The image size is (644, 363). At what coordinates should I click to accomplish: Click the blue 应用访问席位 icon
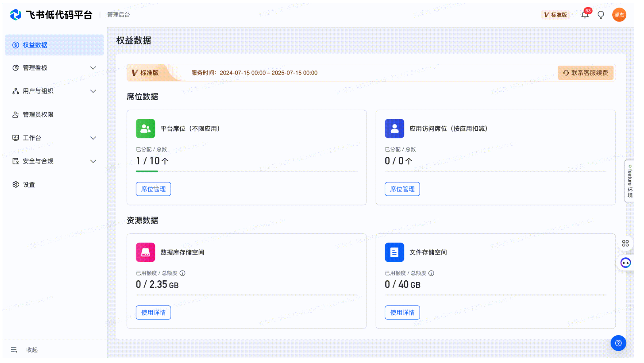394,129
